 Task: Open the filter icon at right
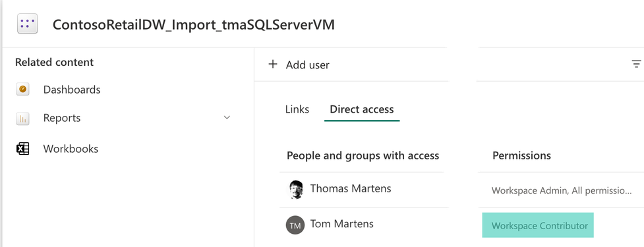pos(636,64)
